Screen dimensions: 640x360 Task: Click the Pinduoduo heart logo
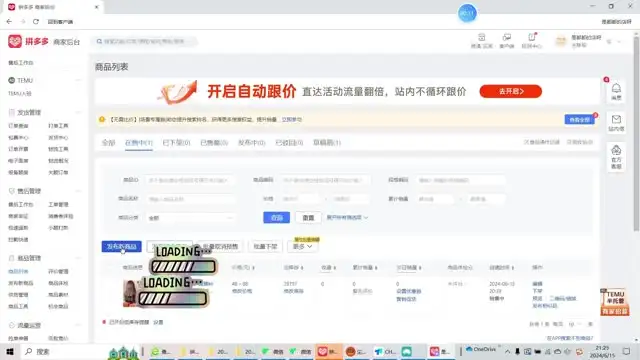[x=15, y=41]
